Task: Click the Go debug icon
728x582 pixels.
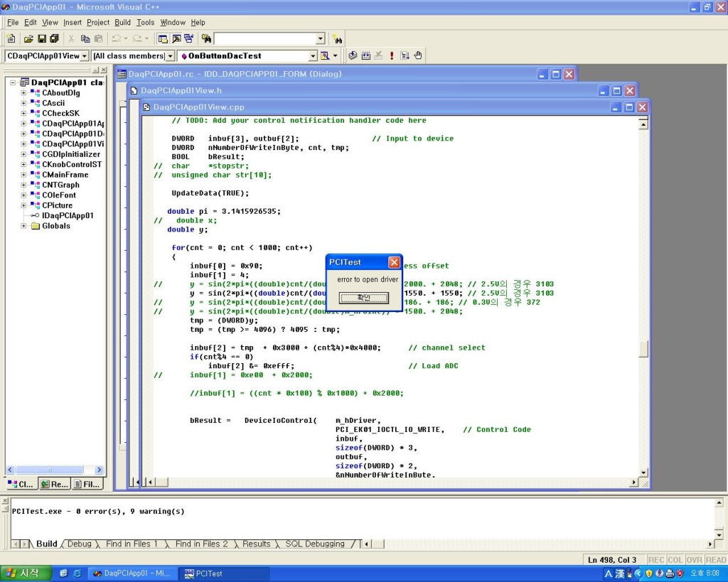Action: click(405, 55)
